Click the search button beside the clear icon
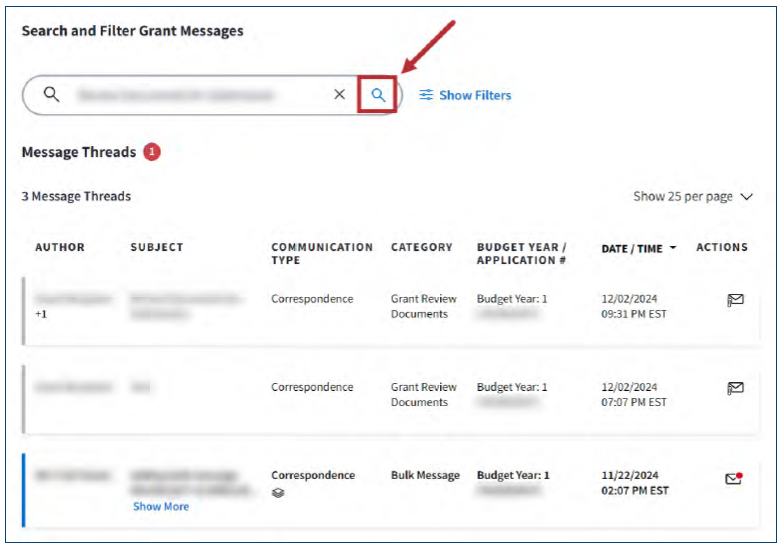This screenshot has height=546, width=781. pyautogui.click(x=378, y=95)
